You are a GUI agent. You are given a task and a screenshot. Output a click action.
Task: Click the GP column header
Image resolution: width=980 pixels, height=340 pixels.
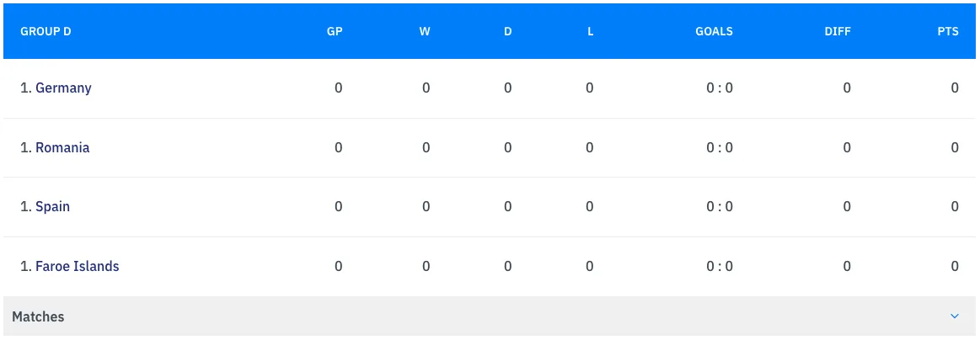(335, 31)
